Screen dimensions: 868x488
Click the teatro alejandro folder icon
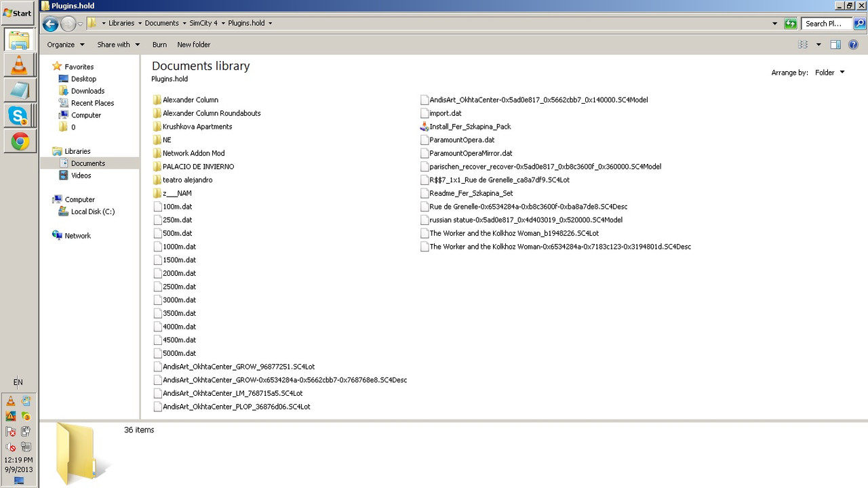point(157,180)
